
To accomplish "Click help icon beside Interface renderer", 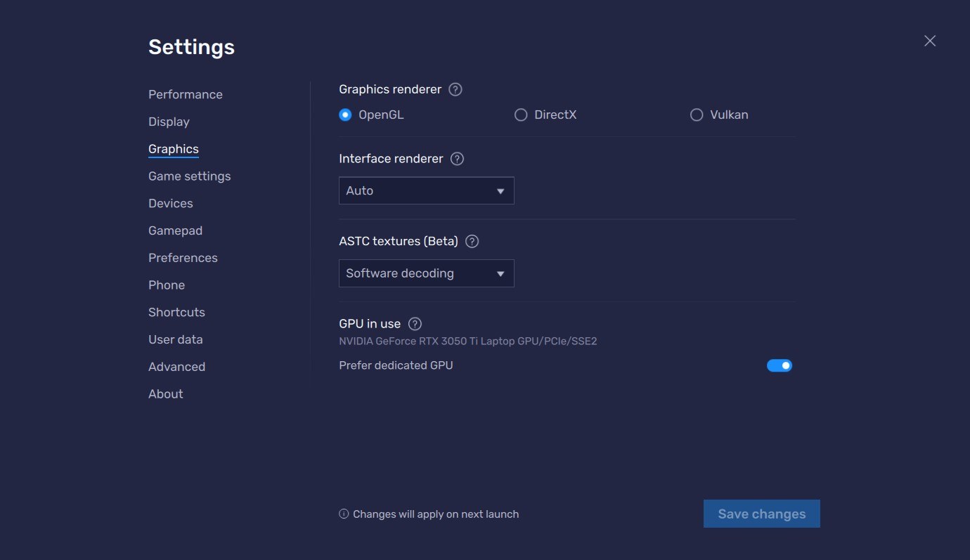I will (457, 159).
